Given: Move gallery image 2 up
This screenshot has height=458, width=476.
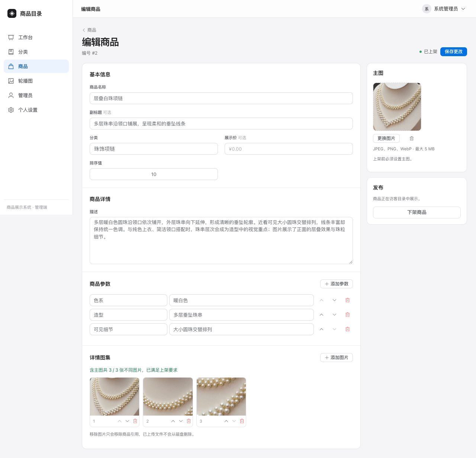Looking at the screenshot, I should point(173,421).
